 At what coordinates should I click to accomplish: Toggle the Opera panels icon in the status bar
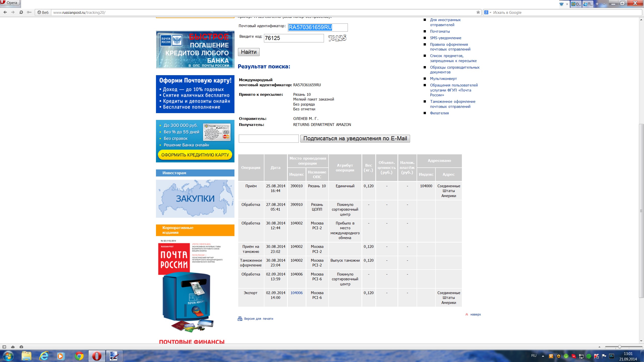pyautogui.click(x=4, y=347)
